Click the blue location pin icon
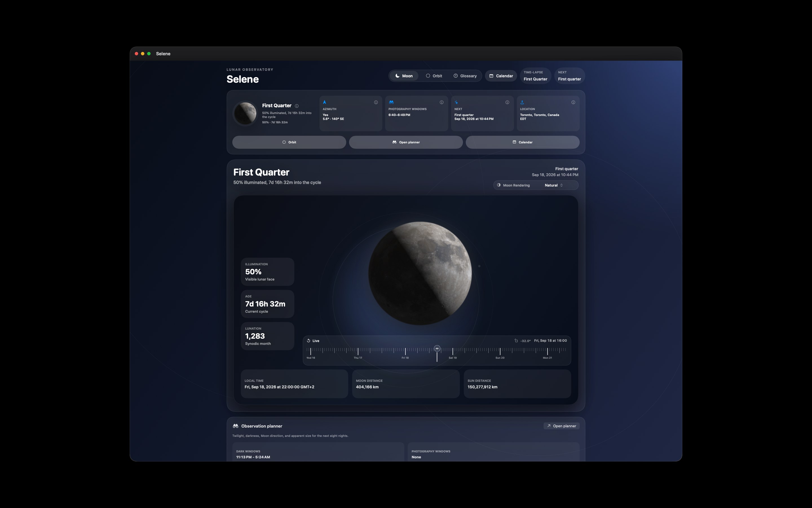This screenshot has height=508, width=812. point(522,102)
